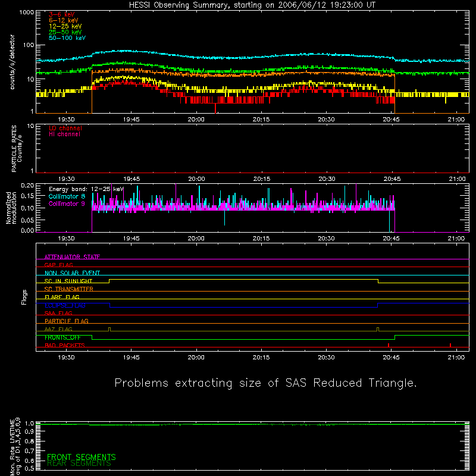Click the Energy band: 12-25 keV text

86,189
